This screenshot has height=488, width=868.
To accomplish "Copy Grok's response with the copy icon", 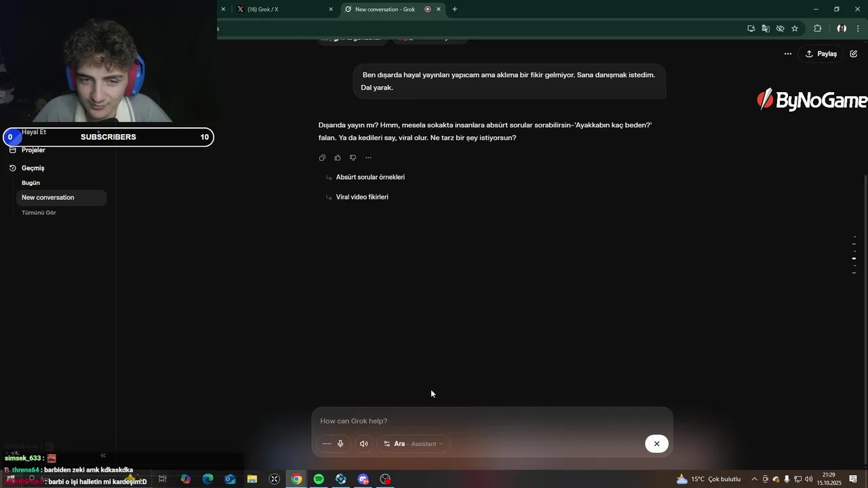I will pos(322,158).
